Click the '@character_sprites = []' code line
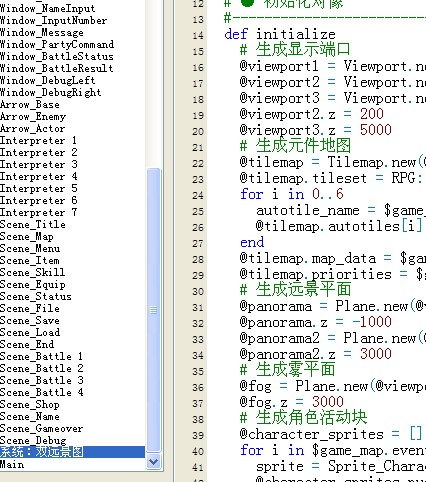 pyautogui.click(x=331, y=434)
